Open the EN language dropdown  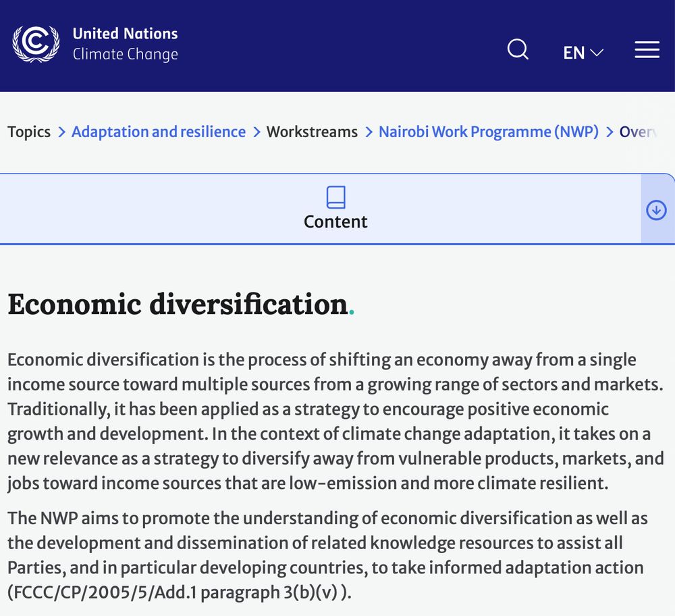tap(583, 53)
